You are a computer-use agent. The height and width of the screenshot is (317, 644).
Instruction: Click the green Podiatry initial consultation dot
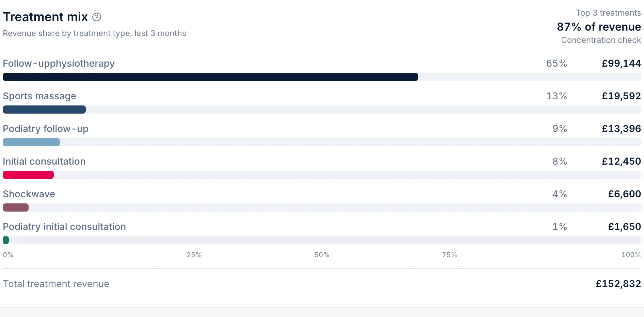pyautogui.click(x=6, y=240)
